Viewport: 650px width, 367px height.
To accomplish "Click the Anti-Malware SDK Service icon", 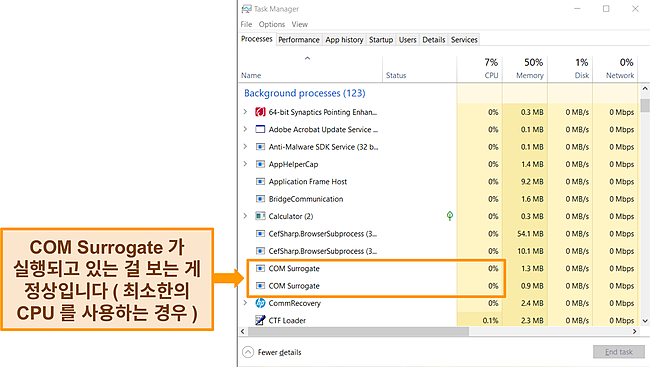I will pyautogui.click(x=260, y=147).
